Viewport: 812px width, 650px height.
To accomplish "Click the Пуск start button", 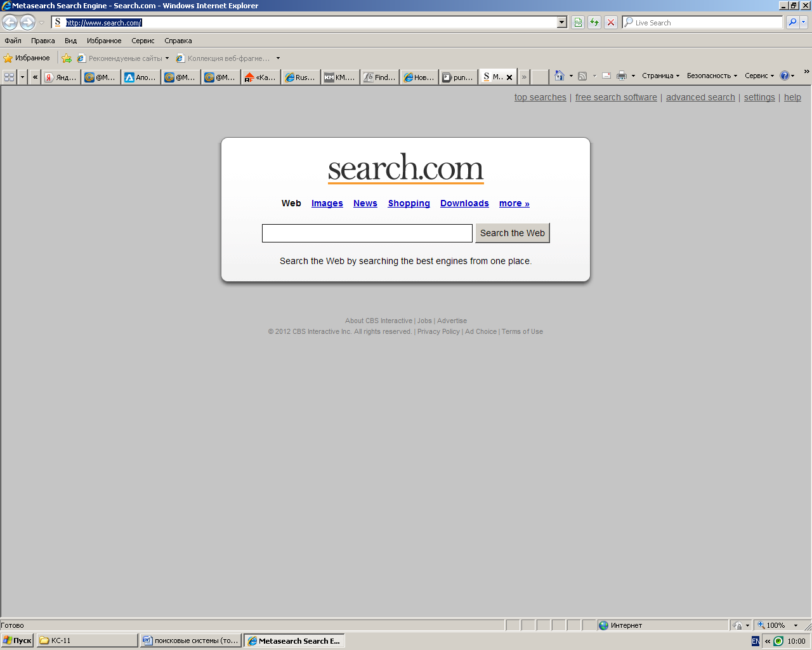I will point(17,640).
